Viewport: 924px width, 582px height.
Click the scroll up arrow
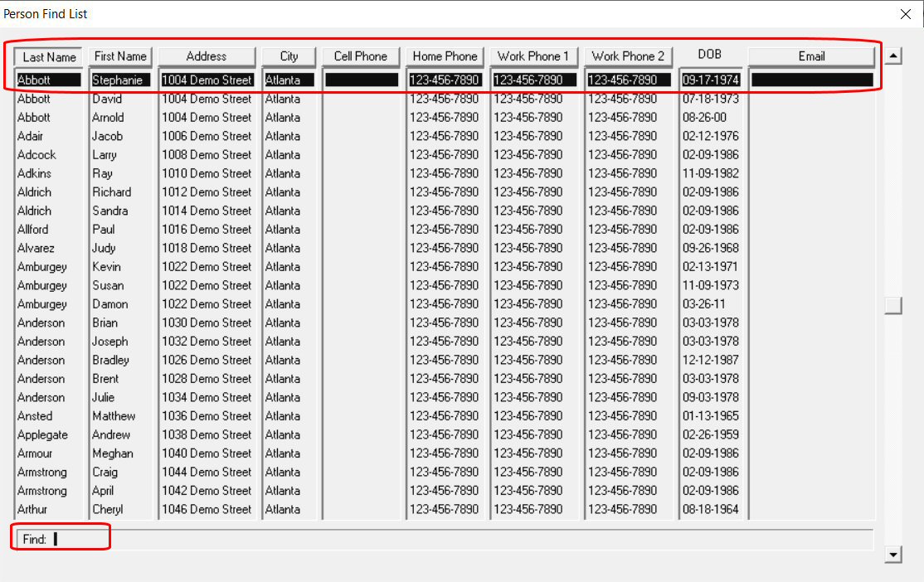[893, 56]
